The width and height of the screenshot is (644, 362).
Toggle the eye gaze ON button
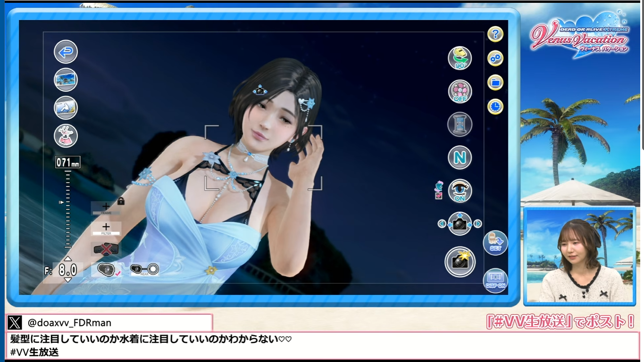[460, 191]
